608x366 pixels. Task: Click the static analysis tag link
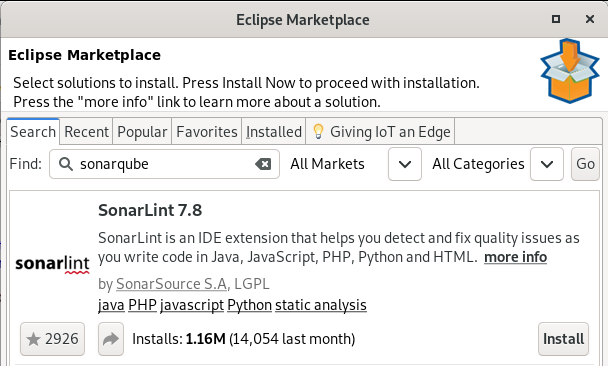[x=321, y=305]
